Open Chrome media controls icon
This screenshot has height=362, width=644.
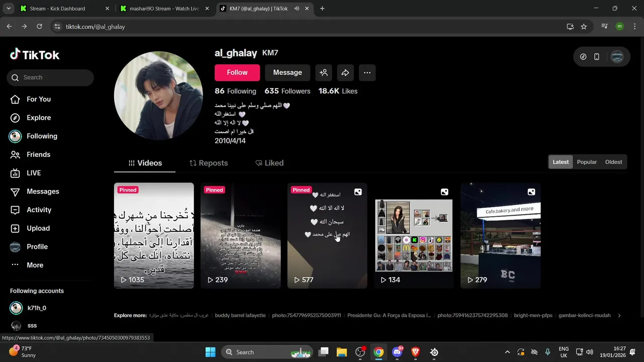(605, 27)
